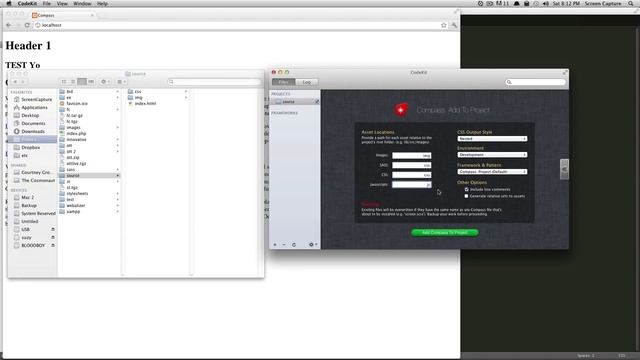
Task: Open Dropbox in Finder sidebar
Action: tap(31, 147)
